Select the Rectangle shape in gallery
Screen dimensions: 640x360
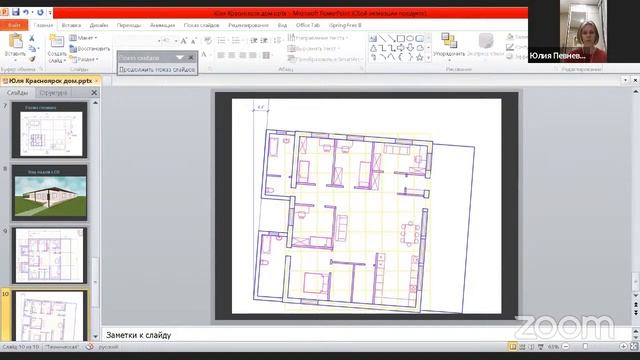tap(401, 38)
